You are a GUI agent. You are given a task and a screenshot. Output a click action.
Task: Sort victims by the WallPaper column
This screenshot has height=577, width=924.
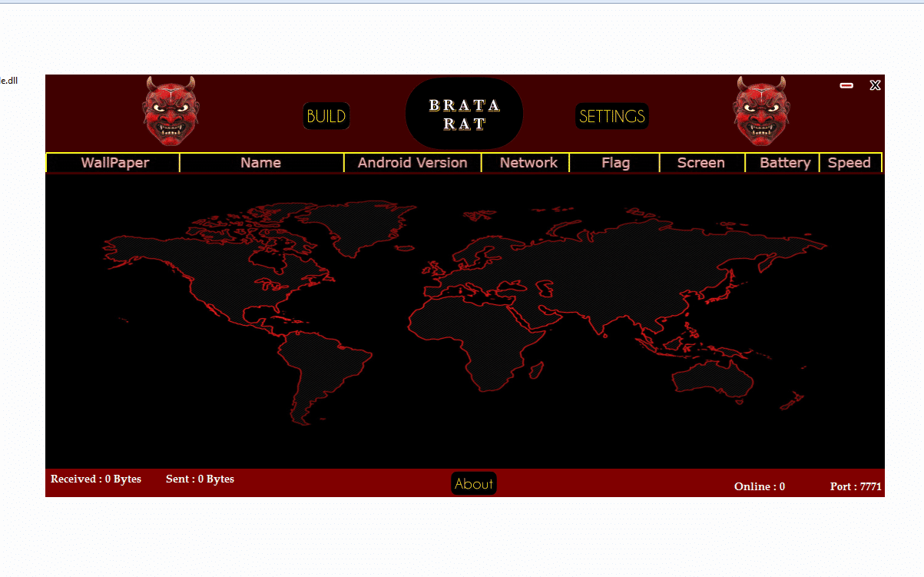112,162
